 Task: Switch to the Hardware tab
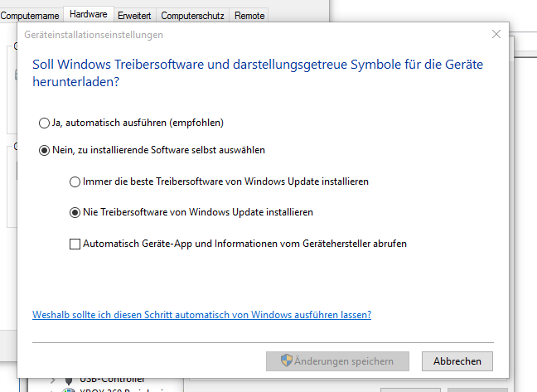[x=89, y=14]
